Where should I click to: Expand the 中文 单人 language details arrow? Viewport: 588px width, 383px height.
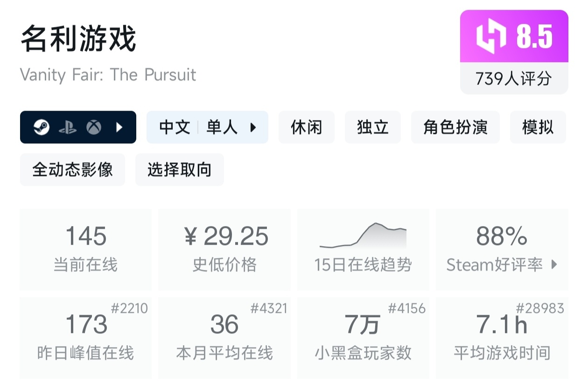(x=253, y=127)
